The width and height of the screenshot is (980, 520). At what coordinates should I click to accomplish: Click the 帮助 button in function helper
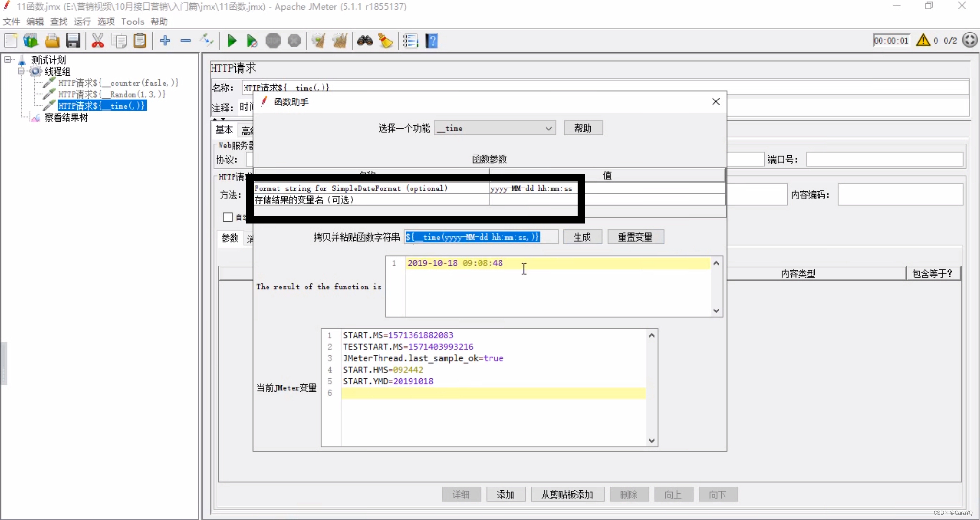[x=583, y=128]
